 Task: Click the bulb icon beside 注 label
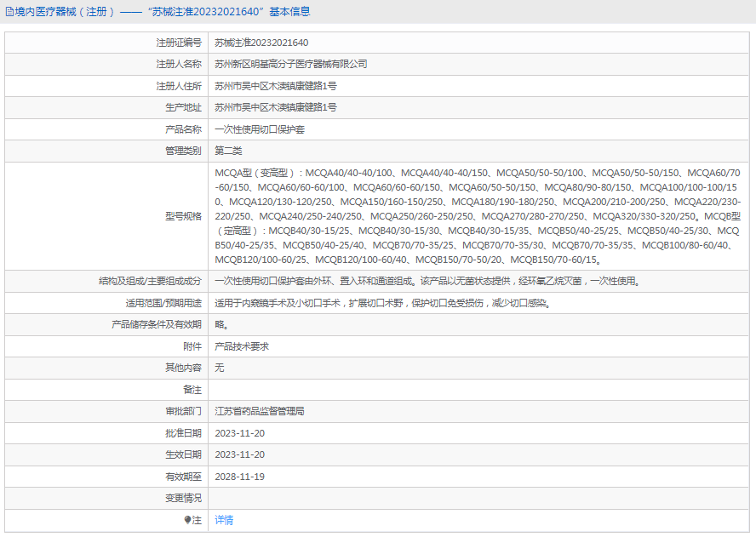pos(188,520)
